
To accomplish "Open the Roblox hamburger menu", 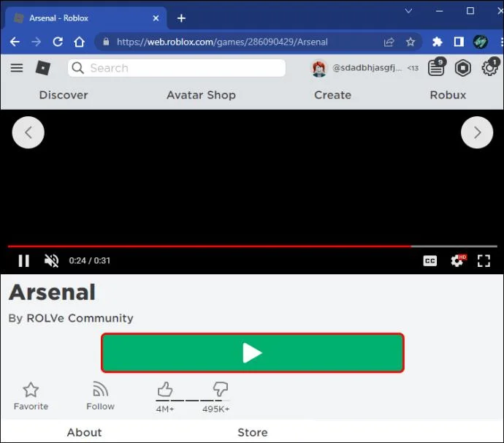I will click(17, 68).
